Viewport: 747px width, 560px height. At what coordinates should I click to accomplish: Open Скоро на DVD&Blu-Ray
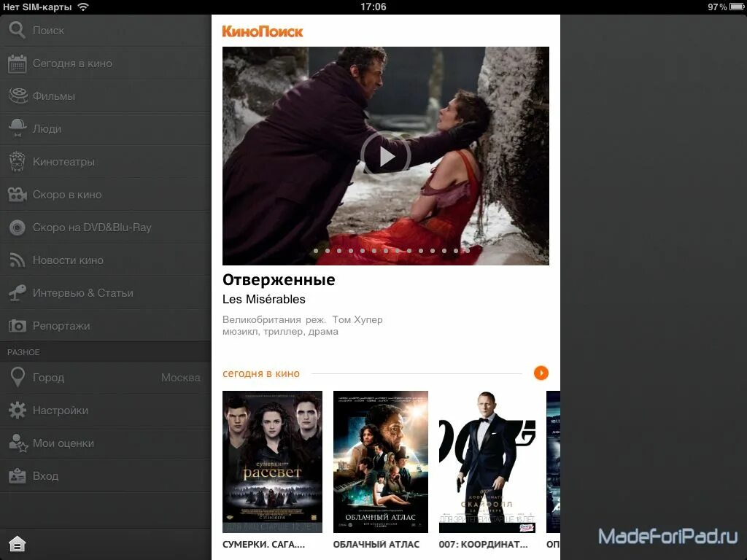105,227
